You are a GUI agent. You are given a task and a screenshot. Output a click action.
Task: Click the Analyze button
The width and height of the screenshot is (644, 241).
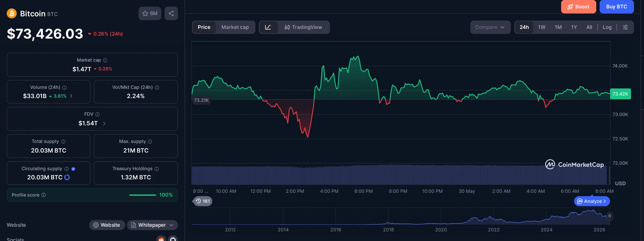pyautogui.click(x=592, y=201)
